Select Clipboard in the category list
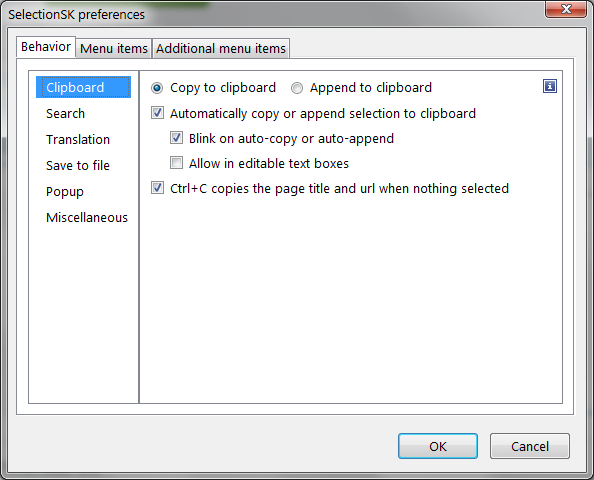The height and width of the screenshot is (480, 594). pyautogui.click(x=83, y=87)
